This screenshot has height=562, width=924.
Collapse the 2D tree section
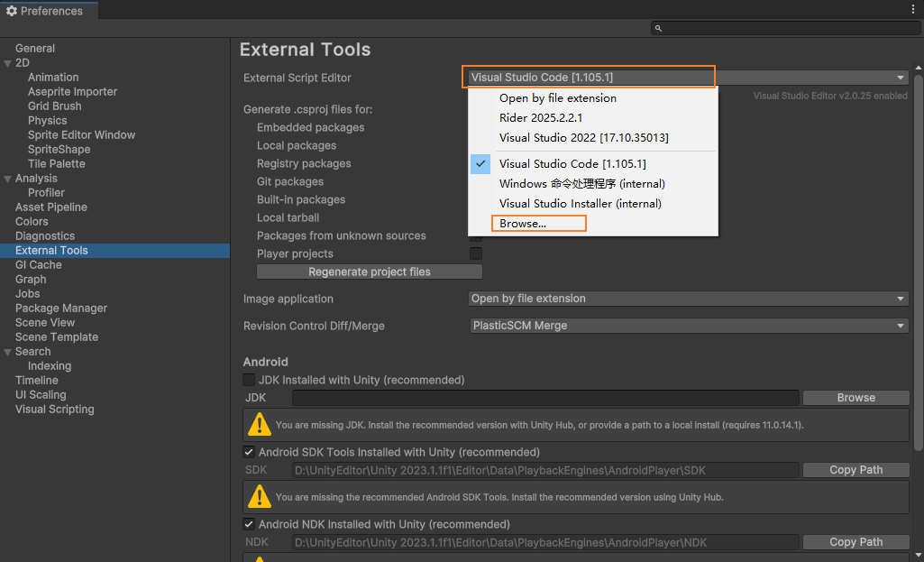click(7, 63)
